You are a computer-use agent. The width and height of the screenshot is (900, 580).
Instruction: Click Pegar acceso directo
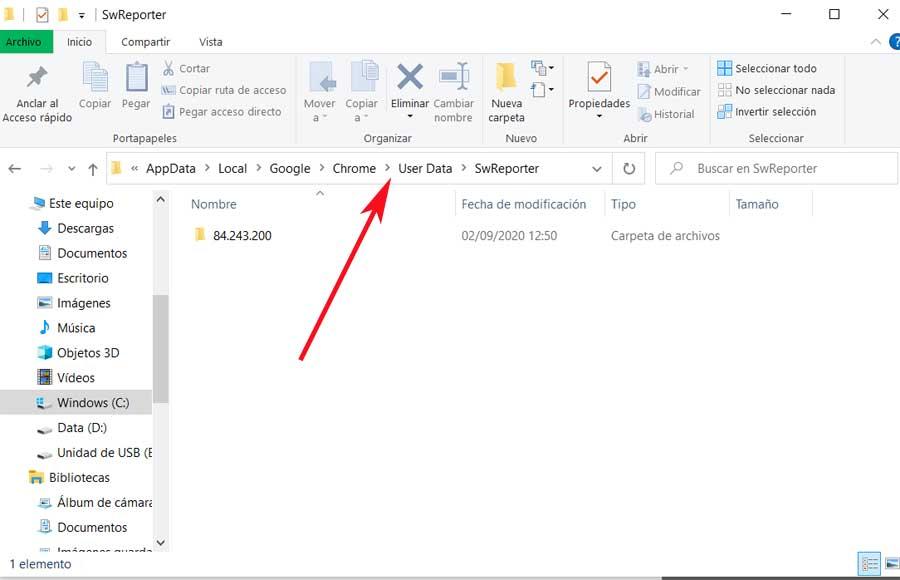222,111
